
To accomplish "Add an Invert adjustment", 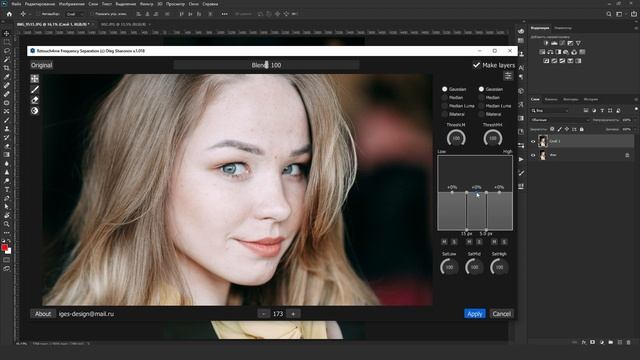I will click(x=546, y=61).
